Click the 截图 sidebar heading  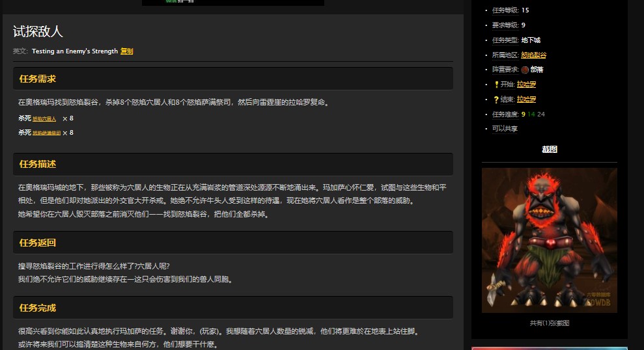(x=550, y=150)
